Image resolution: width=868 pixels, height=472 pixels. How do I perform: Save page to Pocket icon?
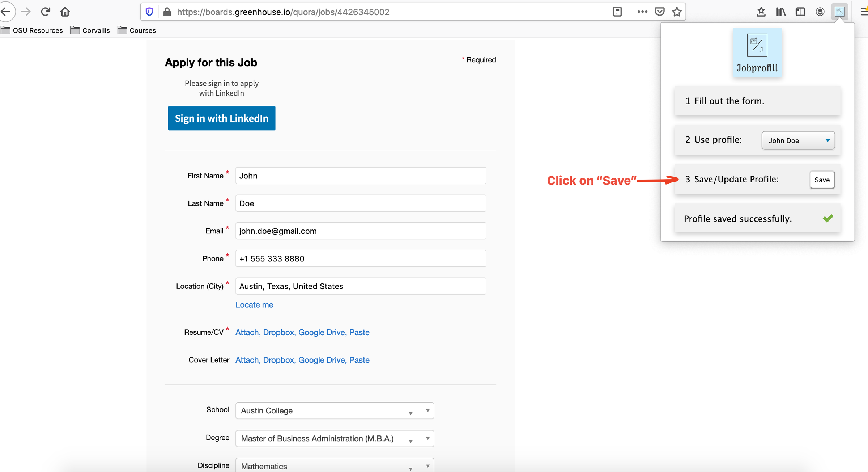(660, 12)
